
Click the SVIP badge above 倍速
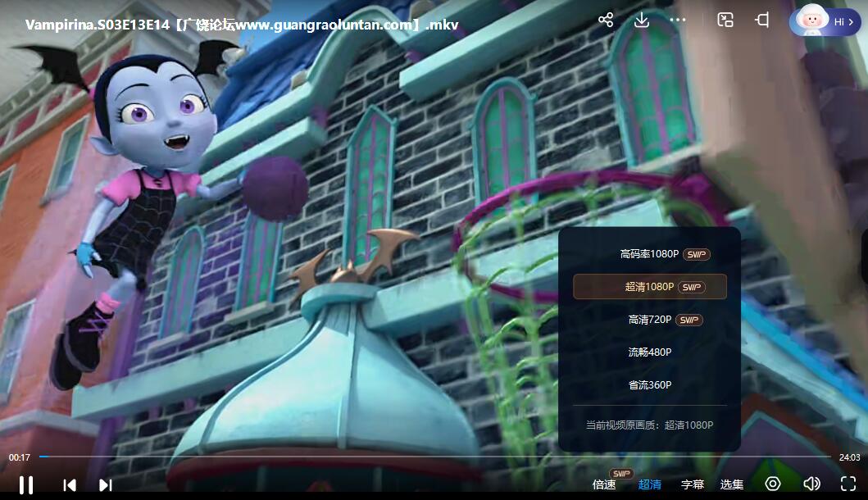[x=621, y=474]
